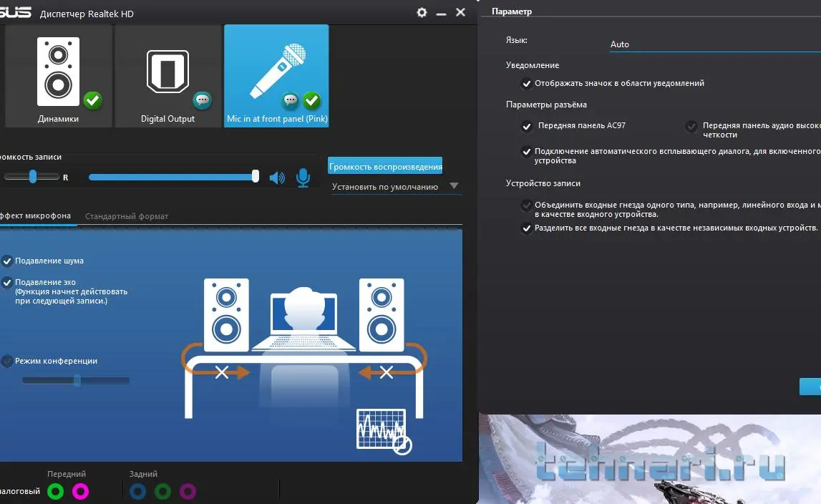Adjust the L/R balance slider
This screenshot has height=504, width=821.
(x=32, y=177)
